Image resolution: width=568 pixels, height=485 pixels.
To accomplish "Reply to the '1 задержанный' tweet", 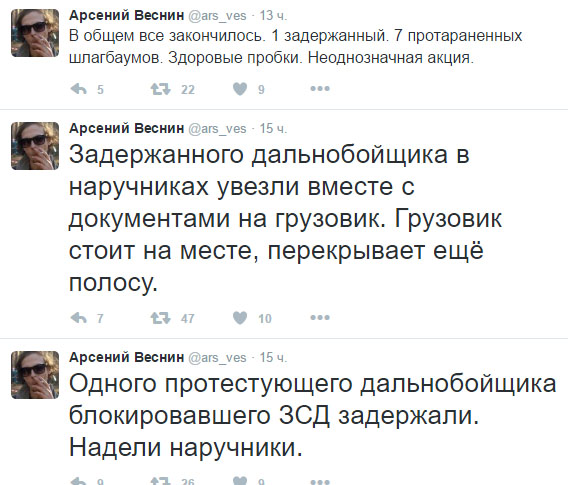I will (79, 89).
